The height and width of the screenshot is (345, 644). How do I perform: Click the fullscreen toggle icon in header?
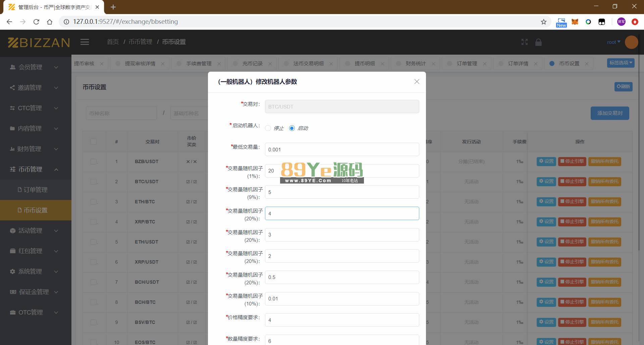click(525, 42)
